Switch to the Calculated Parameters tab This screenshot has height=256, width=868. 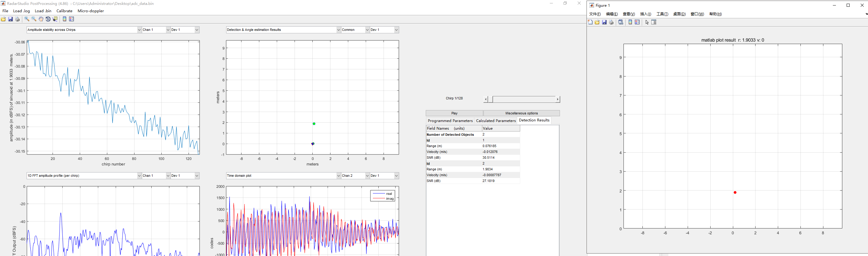coord(496,121)
